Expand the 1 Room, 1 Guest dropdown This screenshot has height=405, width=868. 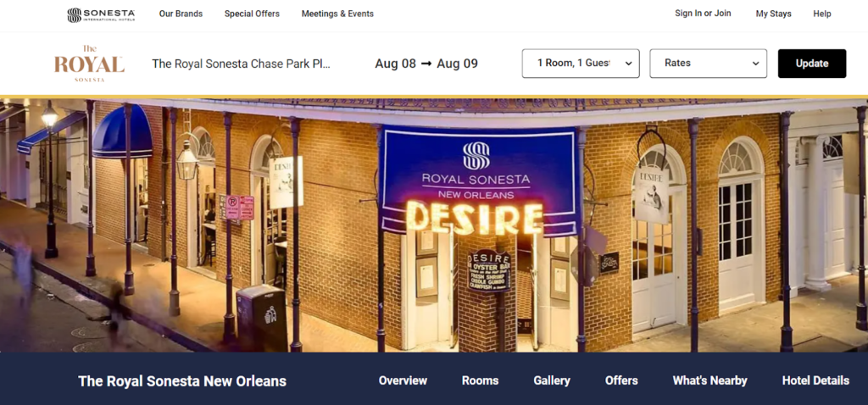pyautogui.click(x=581, y=64)
